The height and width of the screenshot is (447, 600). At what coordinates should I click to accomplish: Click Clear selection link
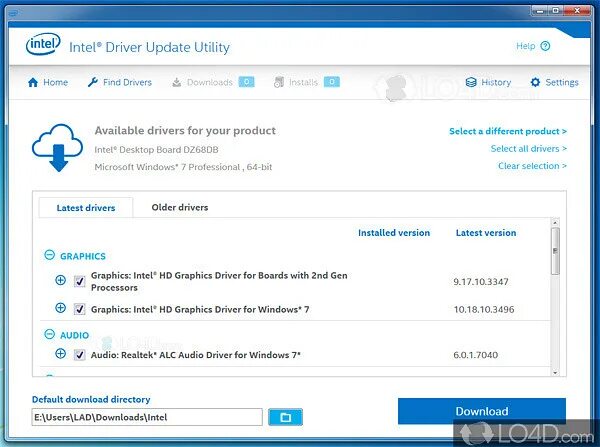tap(532, 166)
